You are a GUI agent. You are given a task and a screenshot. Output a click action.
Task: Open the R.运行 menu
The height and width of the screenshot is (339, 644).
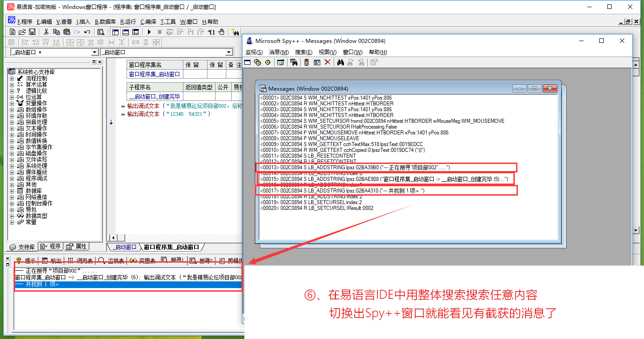tap(128, 21)
